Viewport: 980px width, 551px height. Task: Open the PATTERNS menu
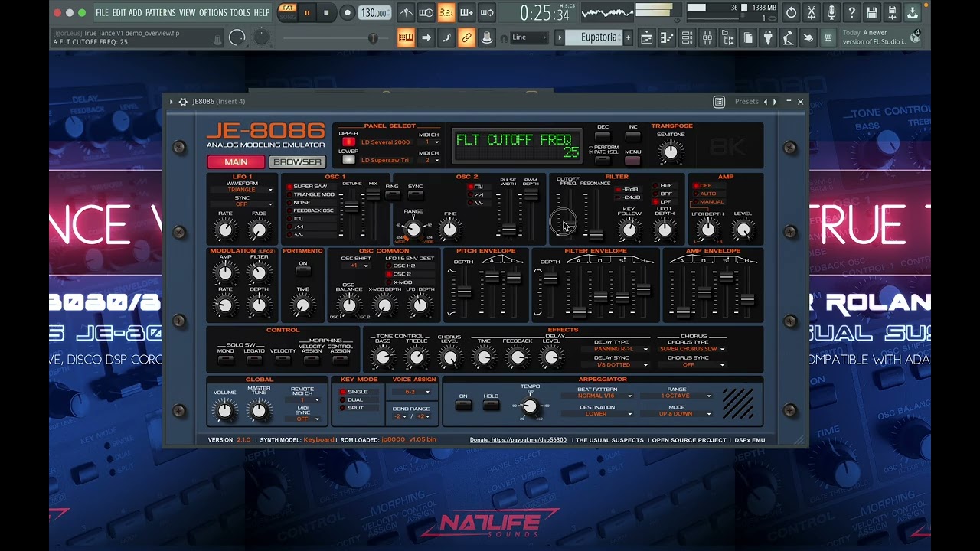[161, 13]
